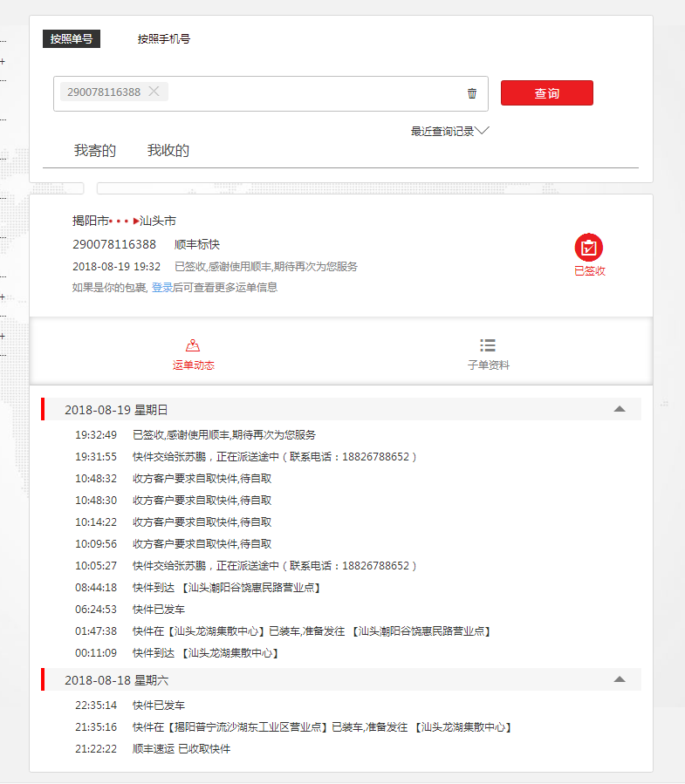The width and height of the screenshot is (685, 784).
Task: Select the 00:11:09 快件到达 汕头龙湖集散中心 entry
Action: tap(177, 653)
